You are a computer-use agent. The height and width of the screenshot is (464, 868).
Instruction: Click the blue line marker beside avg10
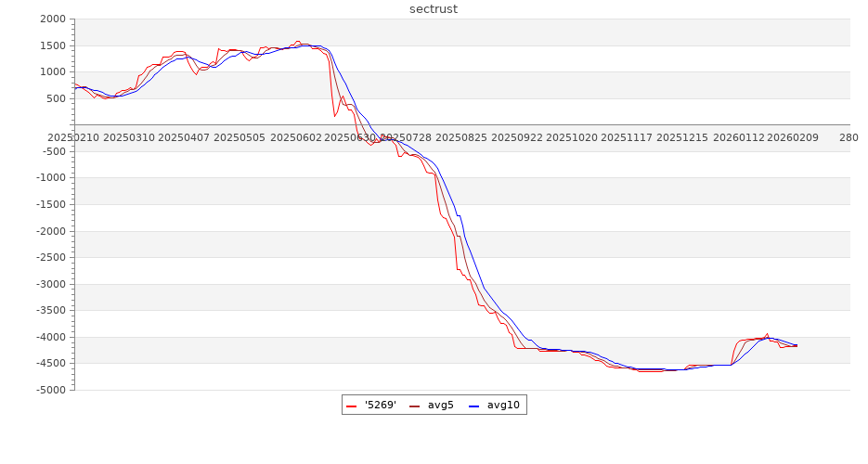pos(474,406)
